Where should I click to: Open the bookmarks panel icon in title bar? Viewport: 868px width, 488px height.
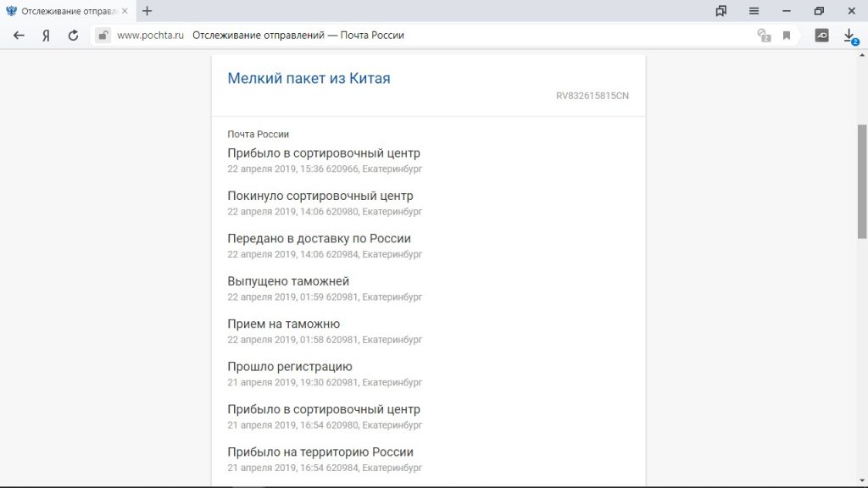pyautogui.click(x=721, y=11)
